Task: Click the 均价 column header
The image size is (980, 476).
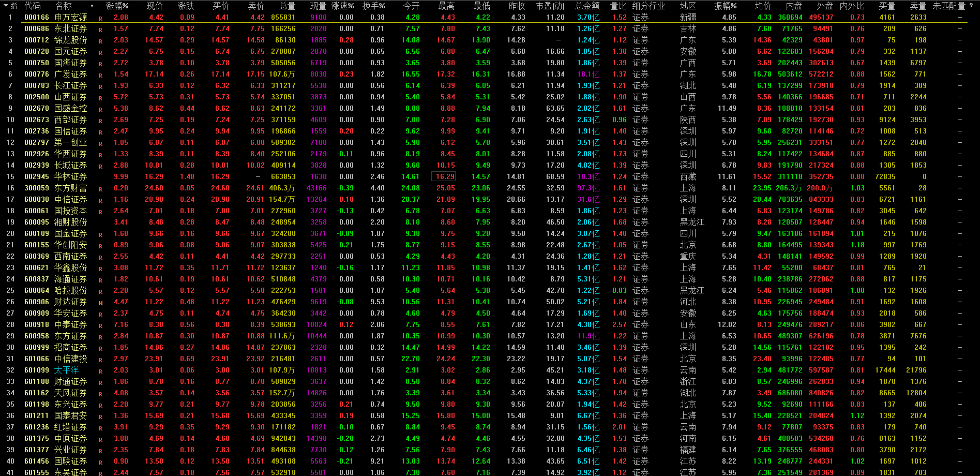Action: (763, 6)
